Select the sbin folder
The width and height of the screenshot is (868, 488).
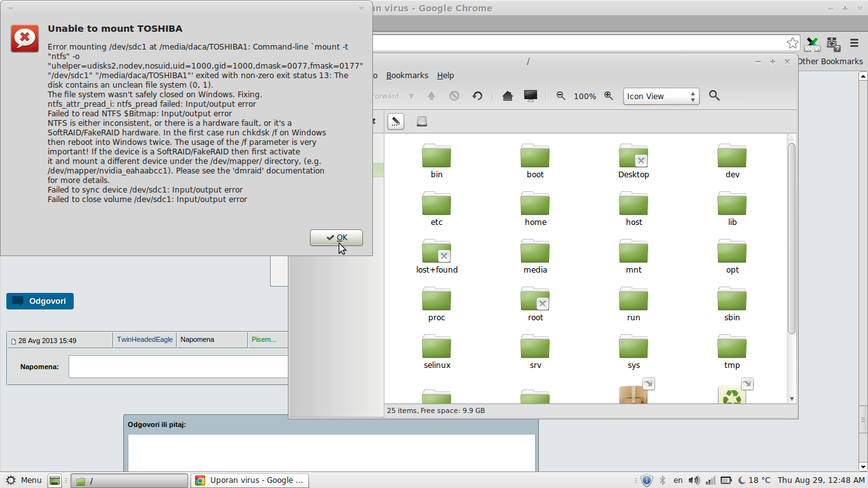pos(732,304)
